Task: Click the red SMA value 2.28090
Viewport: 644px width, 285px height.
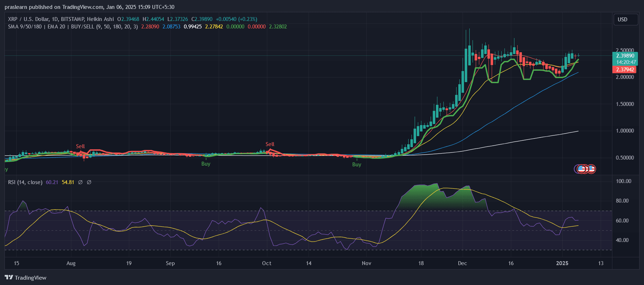Action: [150, 27]
